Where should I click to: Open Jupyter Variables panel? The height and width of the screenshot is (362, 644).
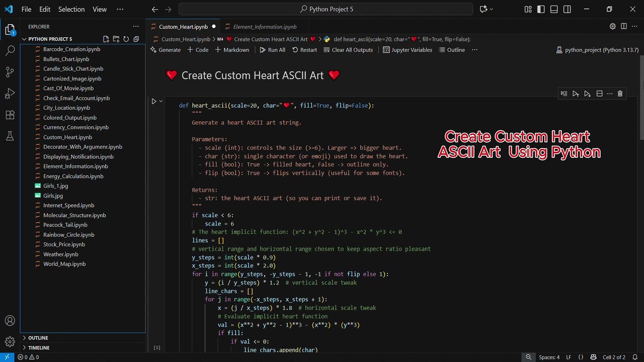pos(407,50)
